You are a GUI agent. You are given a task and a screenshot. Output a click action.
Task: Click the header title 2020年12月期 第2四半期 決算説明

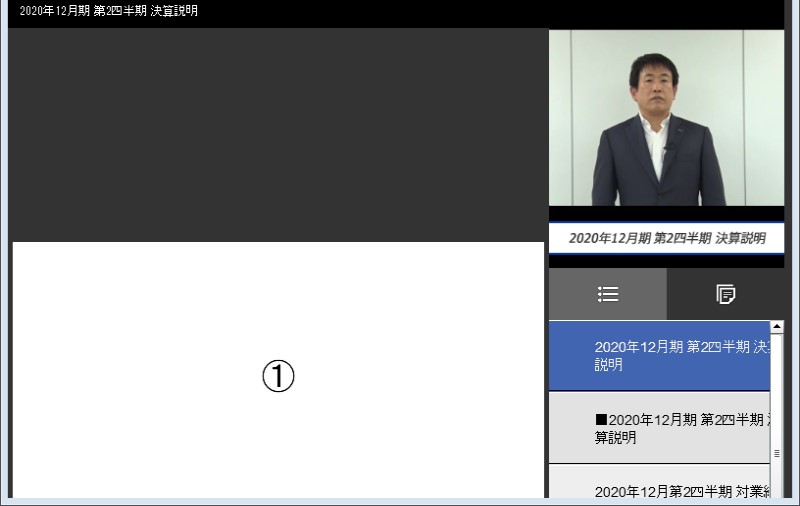[x=109, y=11]
